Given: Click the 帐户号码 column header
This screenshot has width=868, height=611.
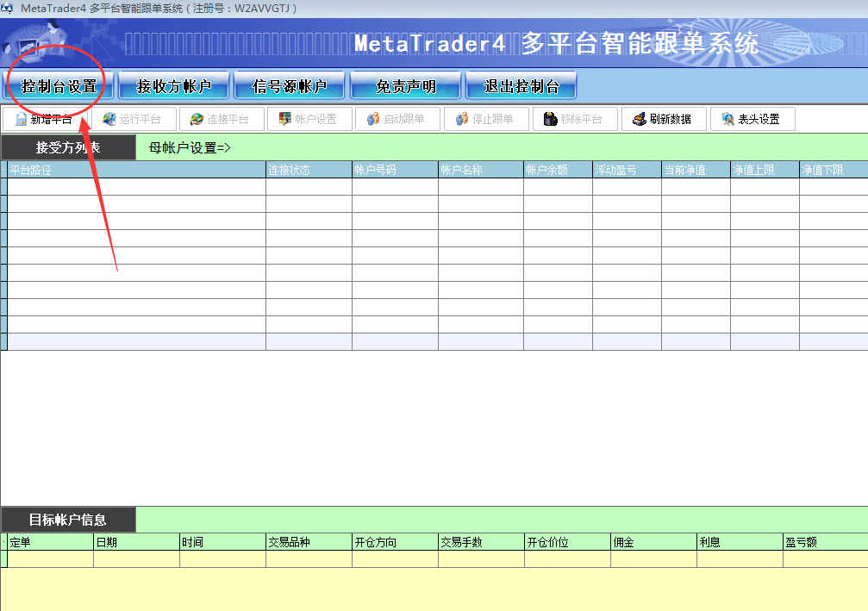Looking at the screenshot, I should coord(396,170).
